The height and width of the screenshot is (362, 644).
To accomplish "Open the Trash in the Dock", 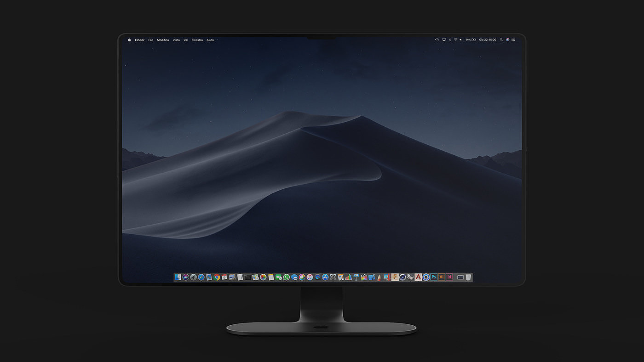I will point(468,277).
